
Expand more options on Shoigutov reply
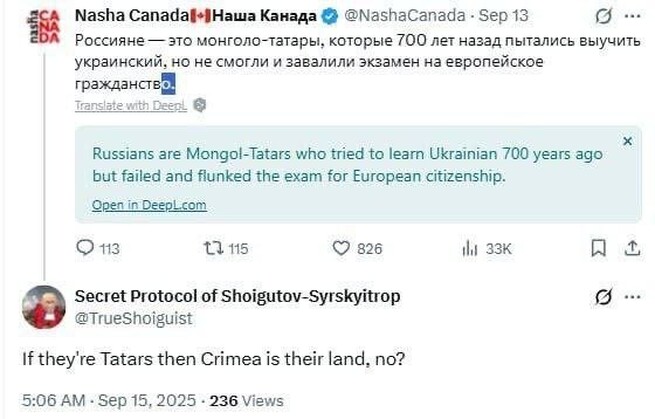(x=632, y=297)
